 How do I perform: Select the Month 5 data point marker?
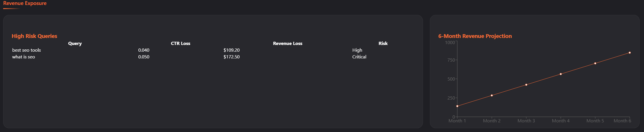click(x=595, y=63)
